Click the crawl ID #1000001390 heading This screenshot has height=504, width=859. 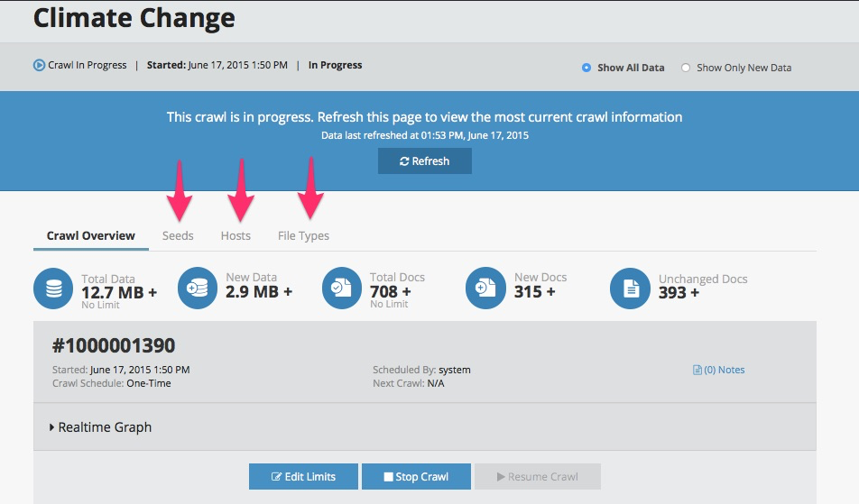pos(114,345)
